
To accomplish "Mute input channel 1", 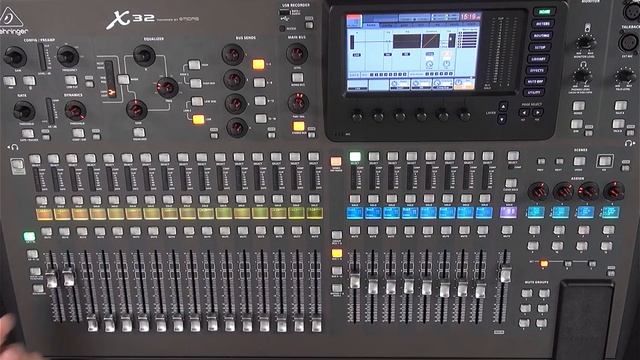I will [x=47, y=231].
